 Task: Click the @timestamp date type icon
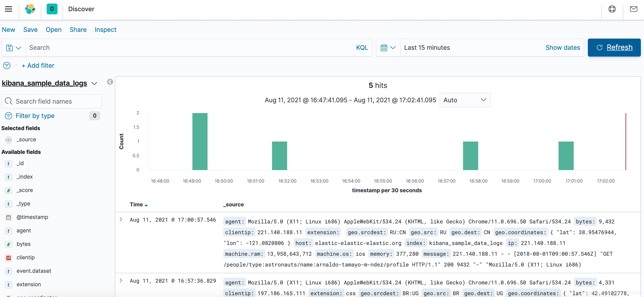tap(9, 217)
